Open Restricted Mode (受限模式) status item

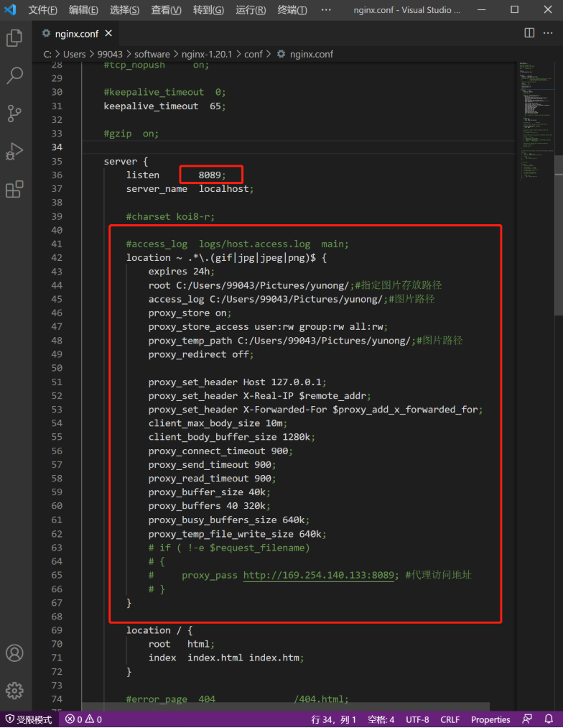tap(29, 719)
